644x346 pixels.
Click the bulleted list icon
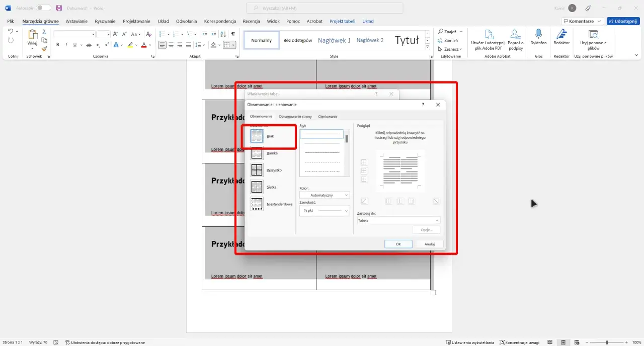tap(162, 34)
